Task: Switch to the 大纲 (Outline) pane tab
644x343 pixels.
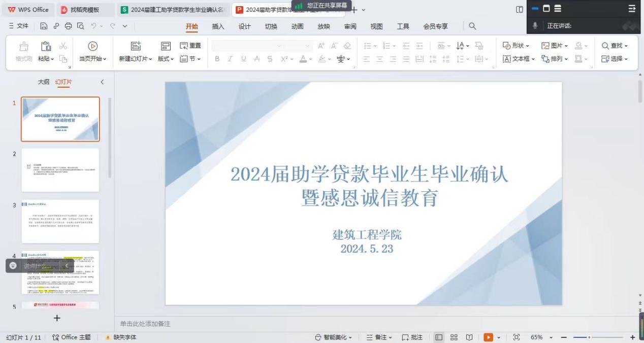Action: (44, 82)
